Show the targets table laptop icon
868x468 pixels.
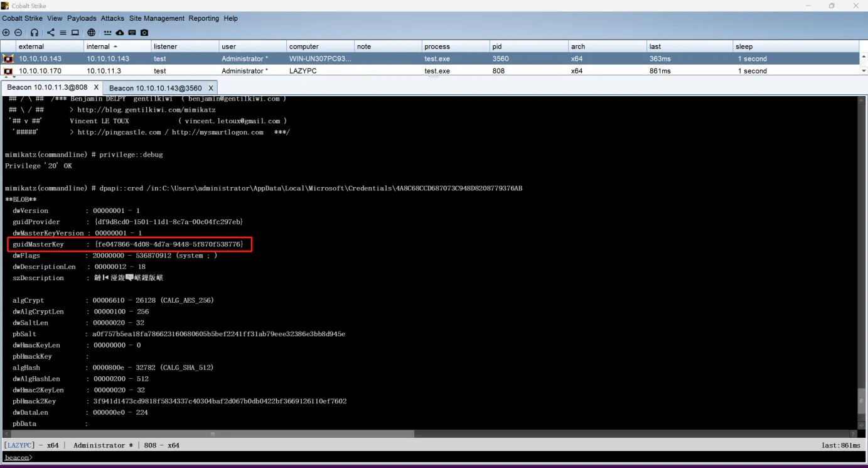(x=75, y=33)
